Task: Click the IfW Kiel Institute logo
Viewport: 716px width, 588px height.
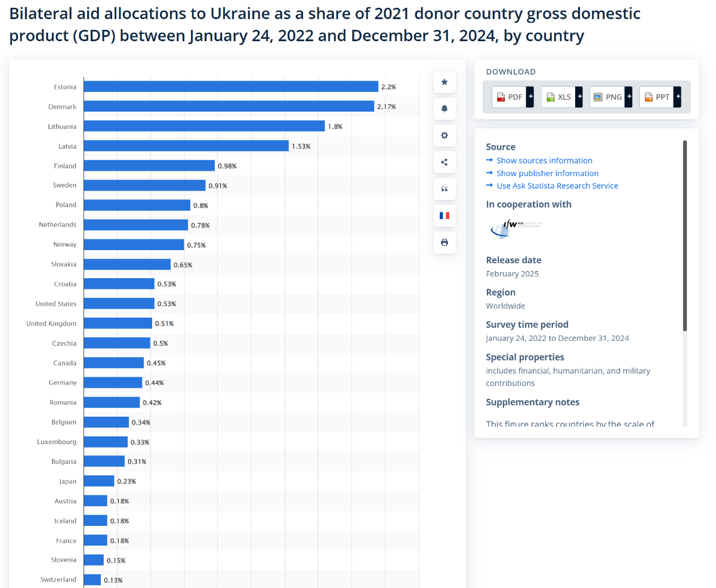Action: point(515,228)
